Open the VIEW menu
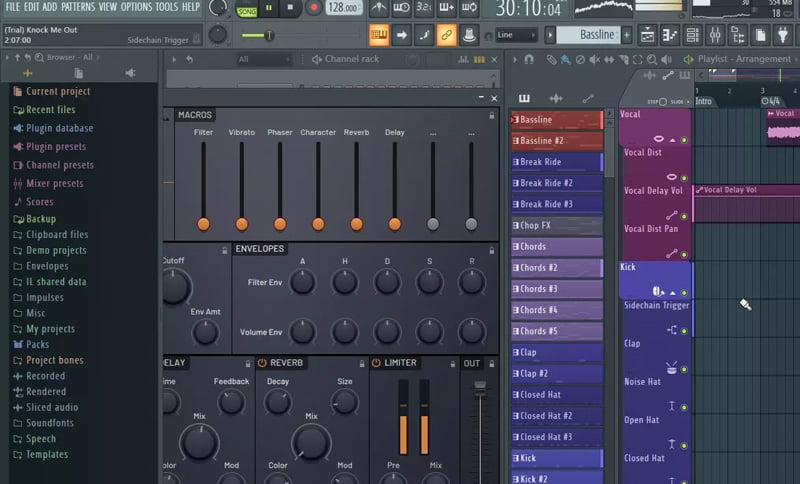 tap(108, 7)
